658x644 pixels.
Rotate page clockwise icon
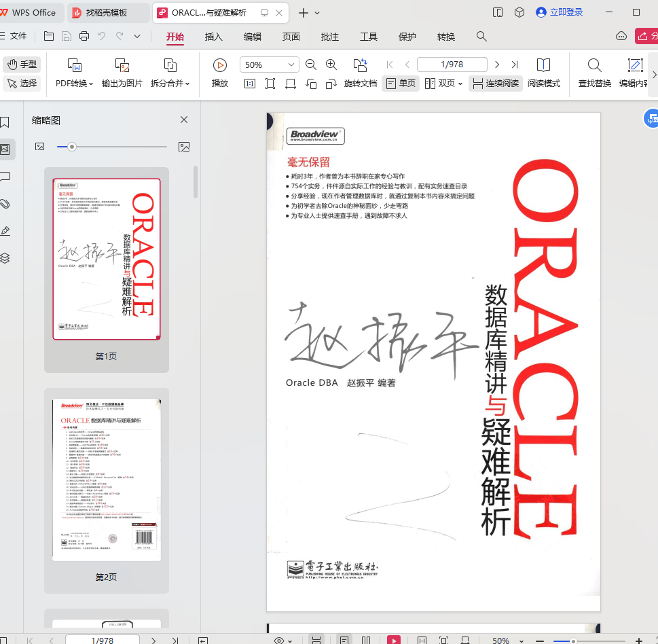[x=331, y=84]
